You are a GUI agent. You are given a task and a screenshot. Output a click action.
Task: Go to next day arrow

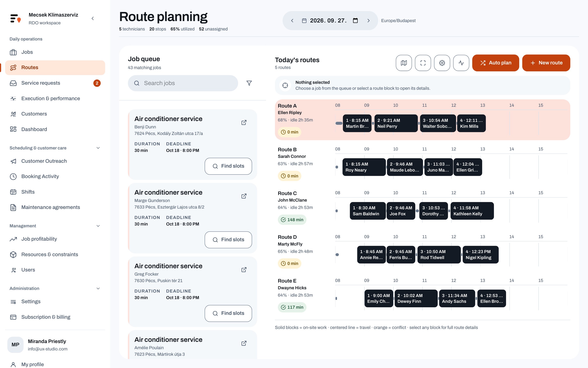368,21
